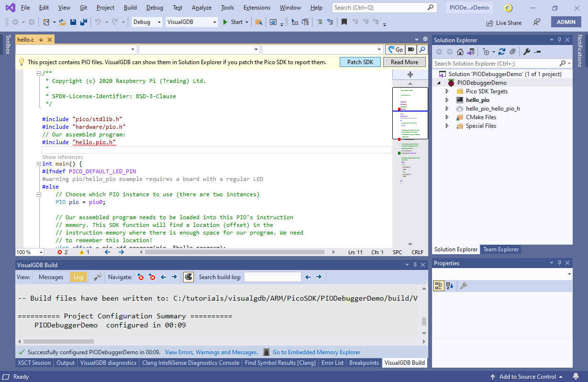Screen dimensions: 588x382
Task: Click the Categorized icon in Properties panel
Action: (439, 286)
